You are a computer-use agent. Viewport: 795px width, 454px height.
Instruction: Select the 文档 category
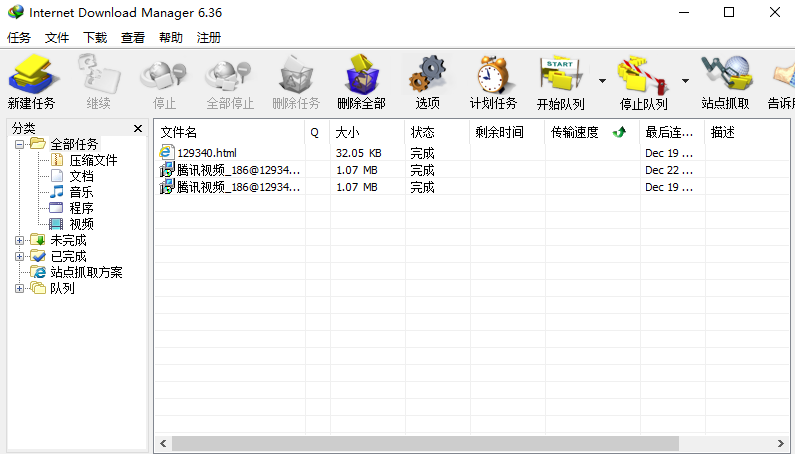(x=81, y=177)
